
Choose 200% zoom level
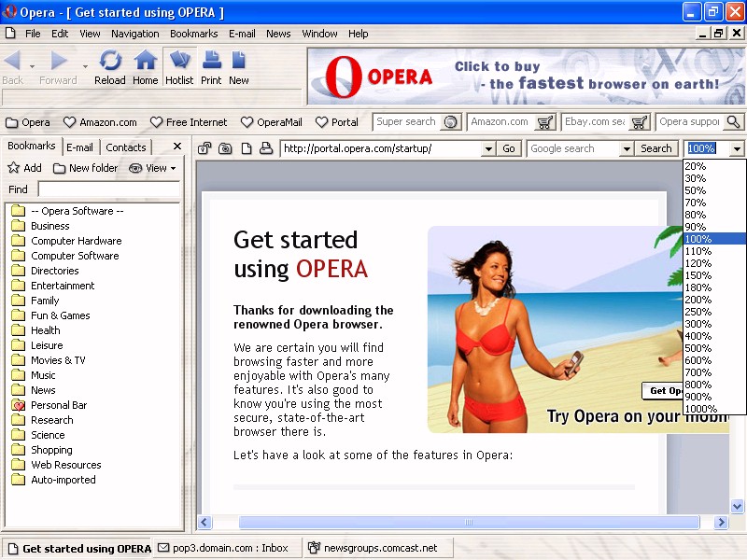(x=714, y=300)
